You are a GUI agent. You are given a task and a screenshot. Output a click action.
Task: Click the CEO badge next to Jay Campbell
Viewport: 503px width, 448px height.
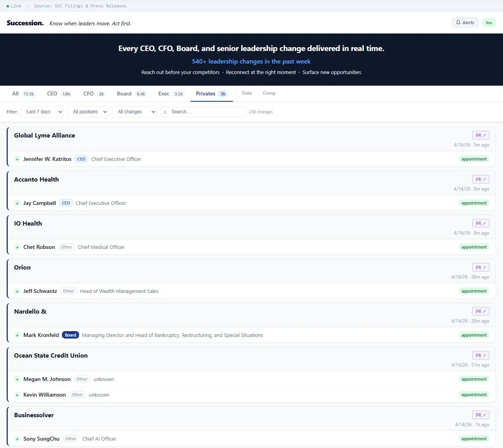click(x=66, y=203)
